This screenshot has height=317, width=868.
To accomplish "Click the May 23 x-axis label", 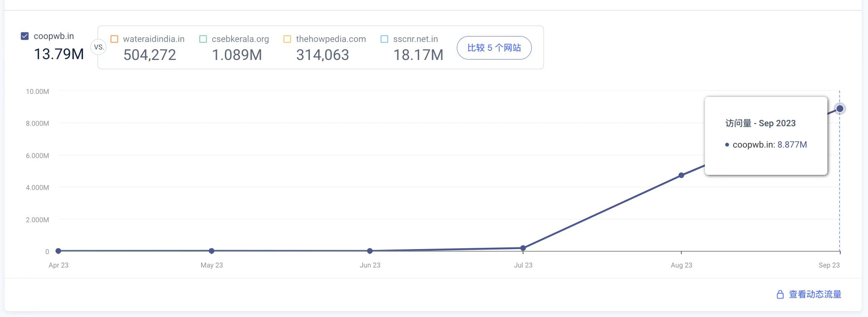I will [x=212, y=265].
